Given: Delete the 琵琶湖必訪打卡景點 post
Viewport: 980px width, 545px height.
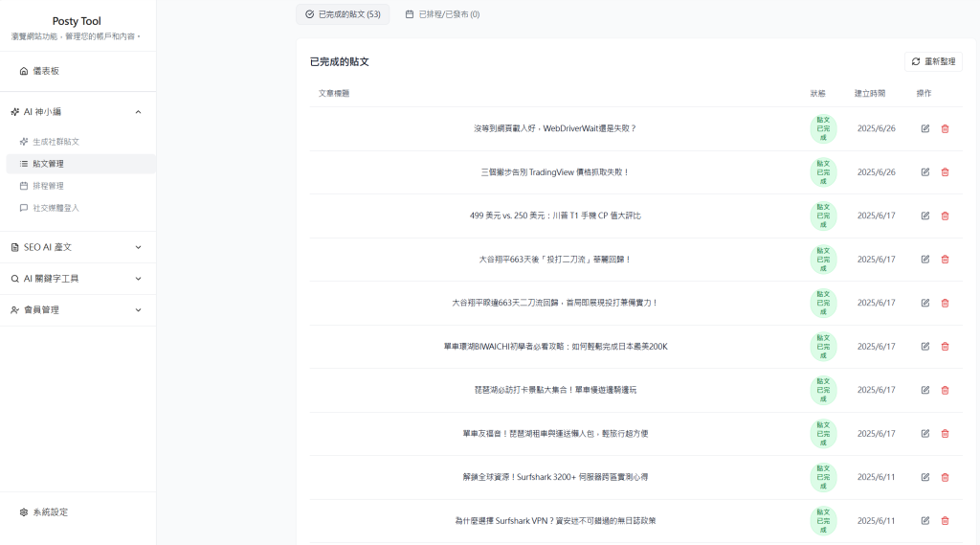Looking at the screenshot, I should point(945,390).
